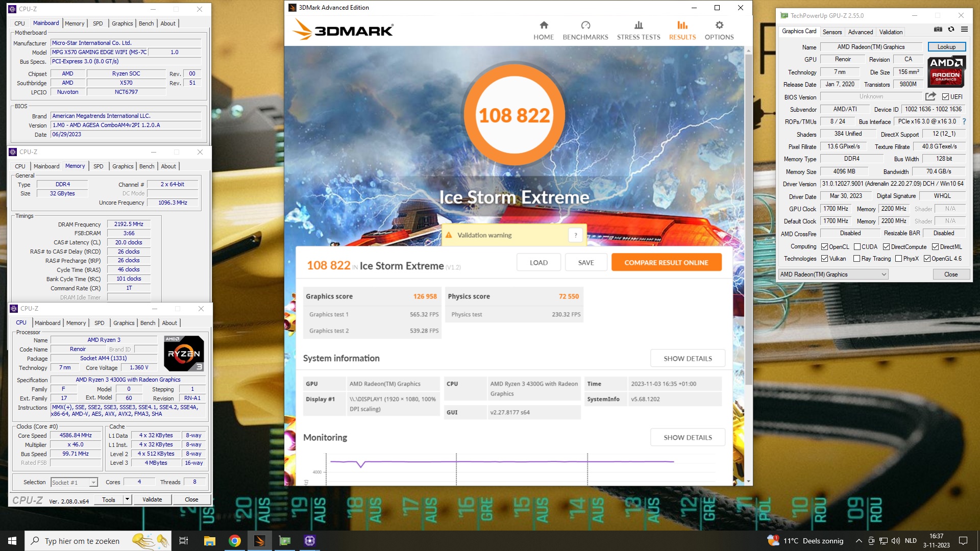This screenshot has height=551, width=980.
Task: Click the validation warning triangle icon
Action: pos(449,235)
